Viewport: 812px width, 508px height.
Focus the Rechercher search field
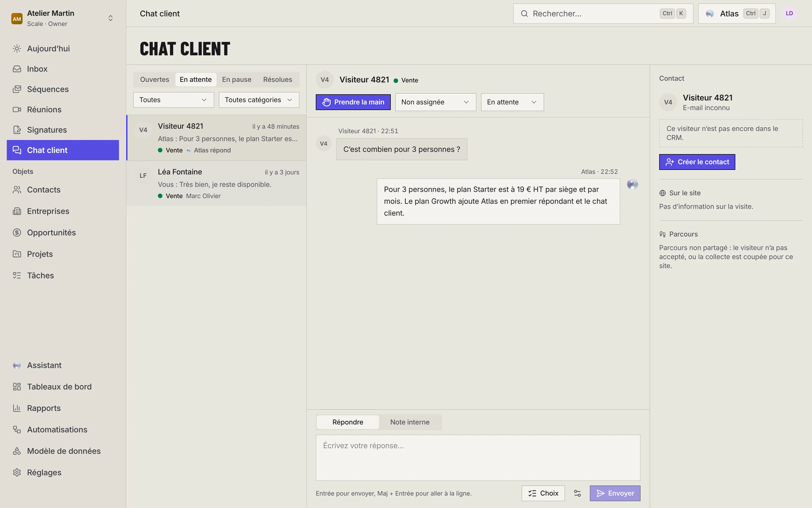pos(603,14)
